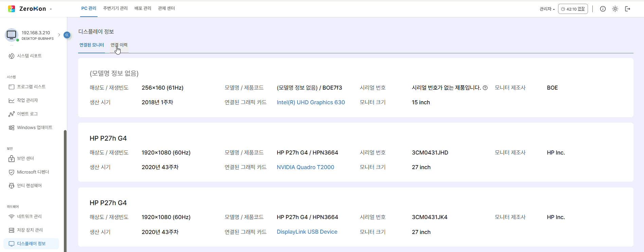
Task: Select the PC monitor avatar for 192.168.3.210
Action: tap(12, 35)
